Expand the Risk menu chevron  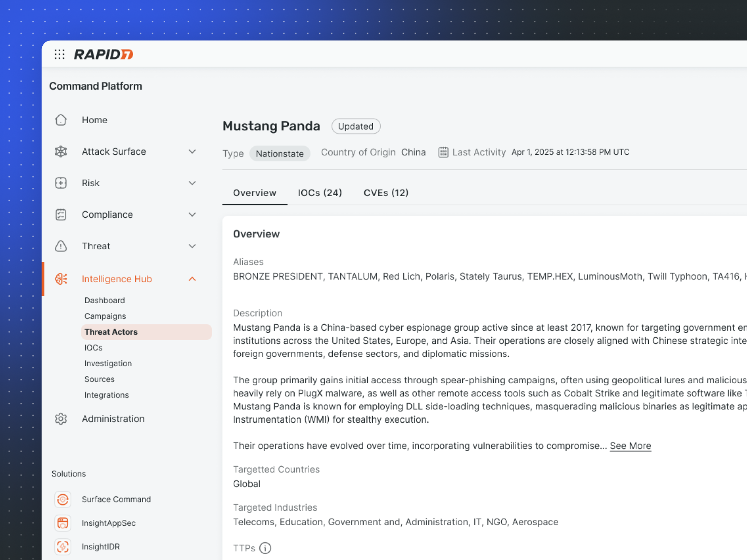[x=192, y=183]
